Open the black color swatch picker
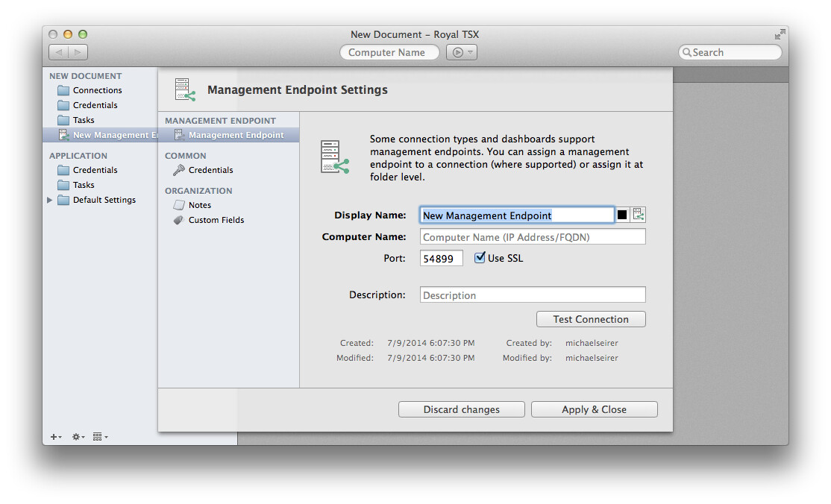Viewport: 831px width, 504px height. point(622,215)
